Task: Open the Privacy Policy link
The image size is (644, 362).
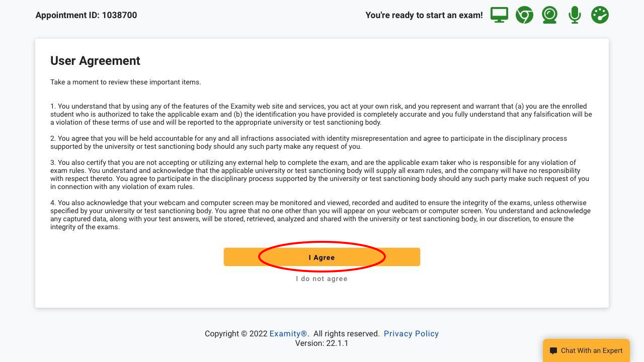Action: [412, 334]
